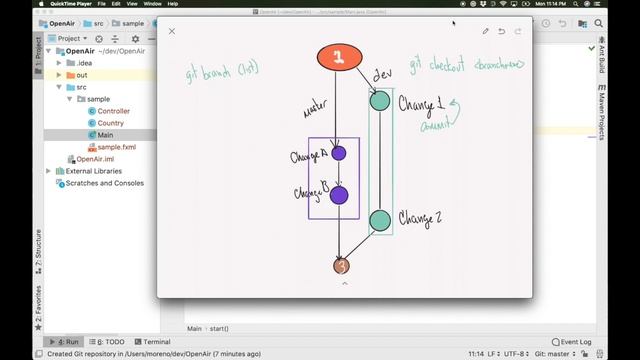
Task: Change UTF-8 file encoding
Action: tap(516, 354)
